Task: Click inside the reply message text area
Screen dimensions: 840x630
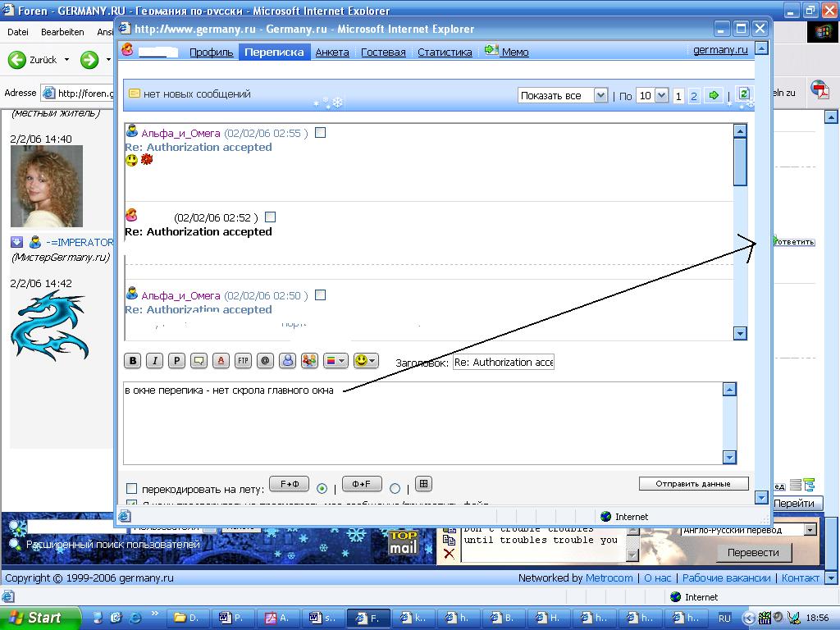Action: point(423,423)
